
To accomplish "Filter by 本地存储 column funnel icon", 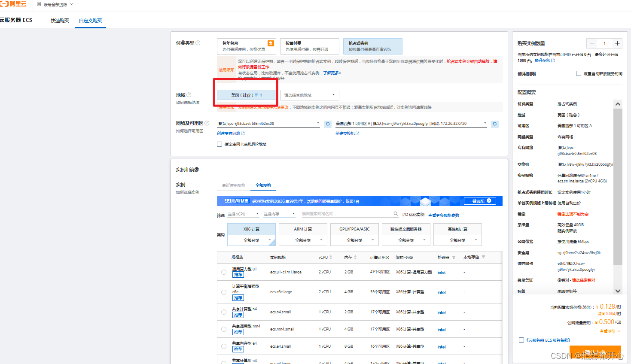I will point(483,257).
